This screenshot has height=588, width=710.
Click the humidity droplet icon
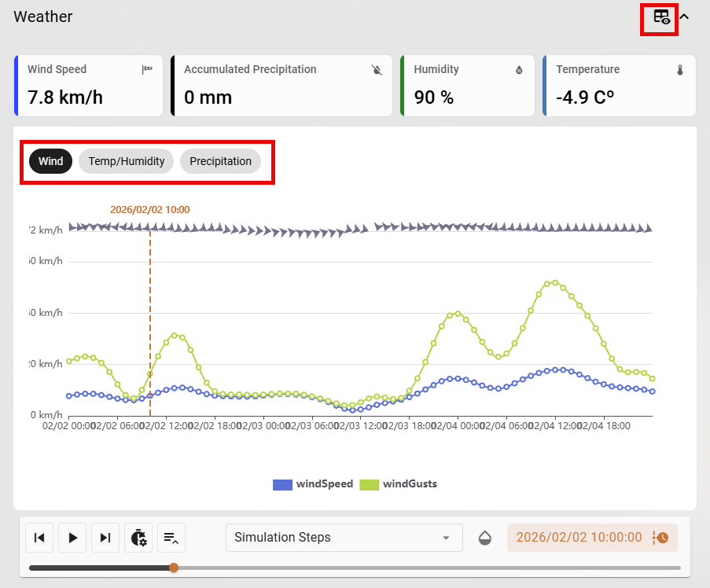pos(519,70)
